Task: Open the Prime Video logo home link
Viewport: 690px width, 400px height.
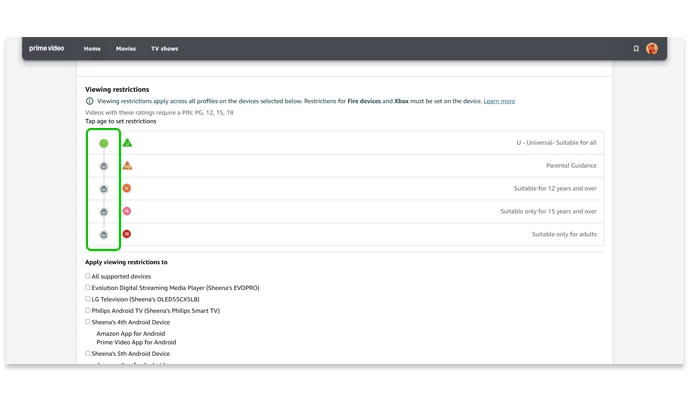Action: click(47, 48)
